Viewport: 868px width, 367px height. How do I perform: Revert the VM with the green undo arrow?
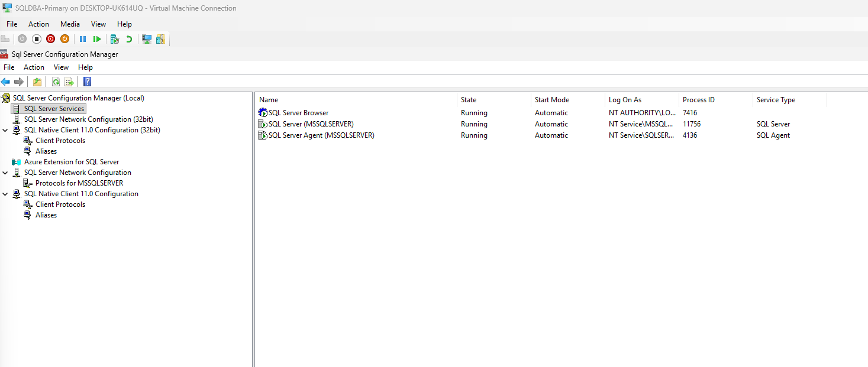pyautogui.click(x=129, y=39)
